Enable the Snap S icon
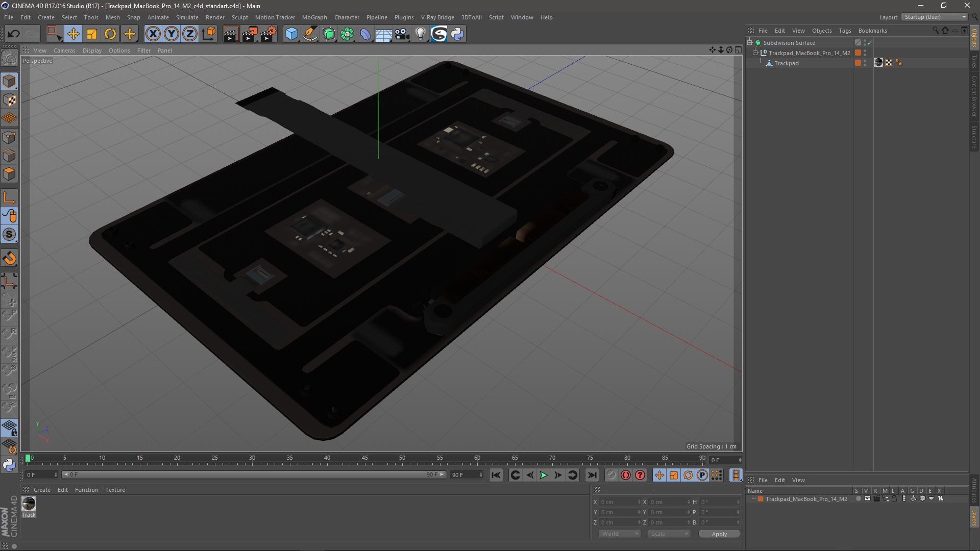Image resolution: width=980 pixels, height=551 pixels. [x=9, y=235]
